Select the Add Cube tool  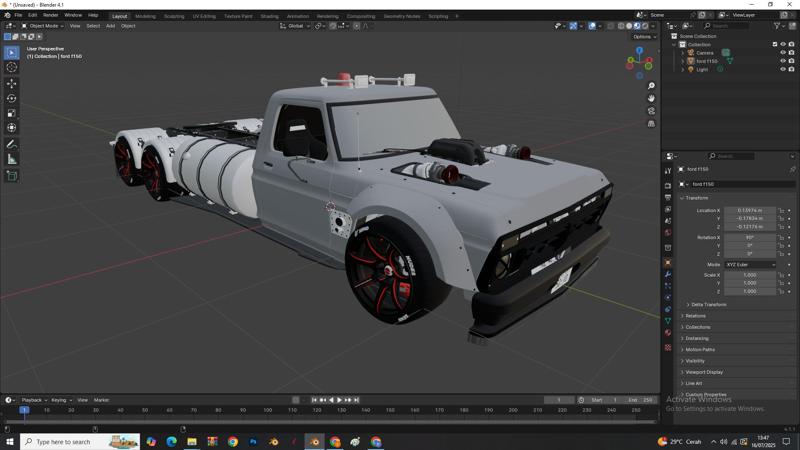[x=12, y=176]
